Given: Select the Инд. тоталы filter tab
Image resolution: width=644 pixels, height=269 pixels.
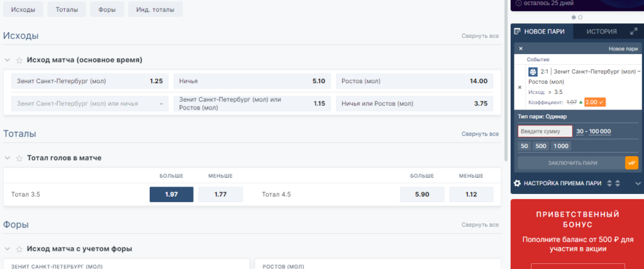Looking at the screenshot, I should click(155, 9).
